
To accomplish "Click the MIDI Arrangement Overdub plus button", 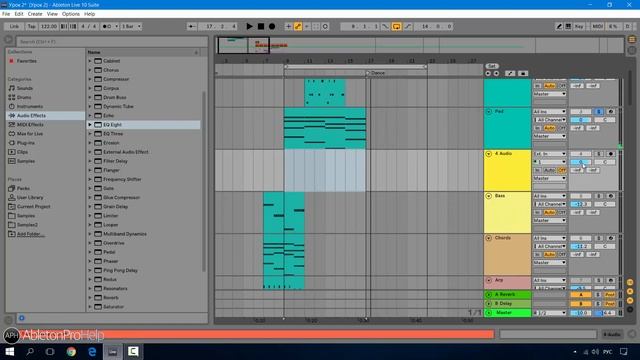I will click(288, 27).
